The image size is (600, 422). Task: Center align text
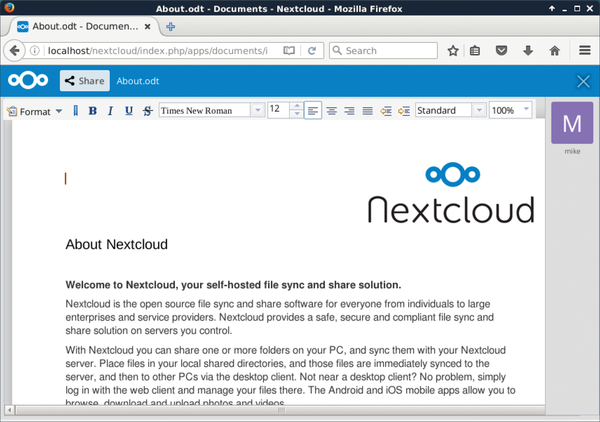coord(331,111)
